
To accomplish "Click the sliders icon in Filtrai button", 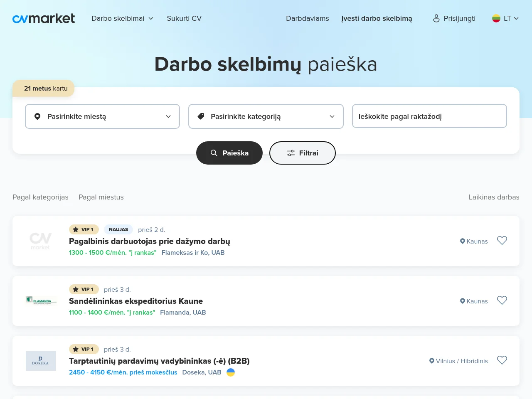I will coord(291,153).
